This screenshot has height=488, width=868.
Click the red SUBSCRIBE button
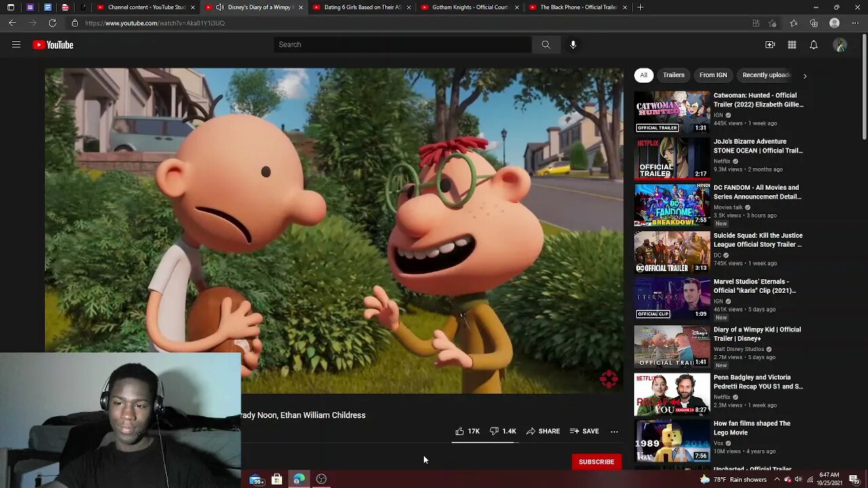[x=596, y=462]
